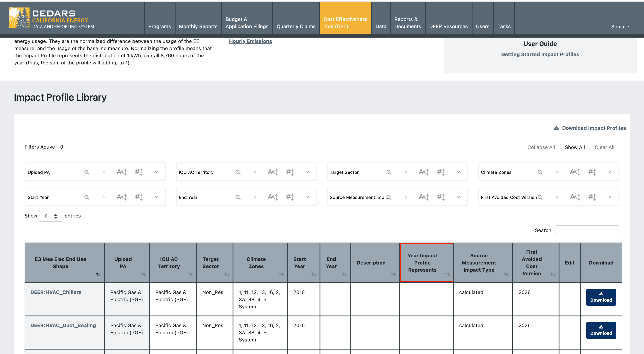644x354 pixels.
Task: Toggle alphabetical sort in Climate Zones filter
Action: [x=575, y=172]
